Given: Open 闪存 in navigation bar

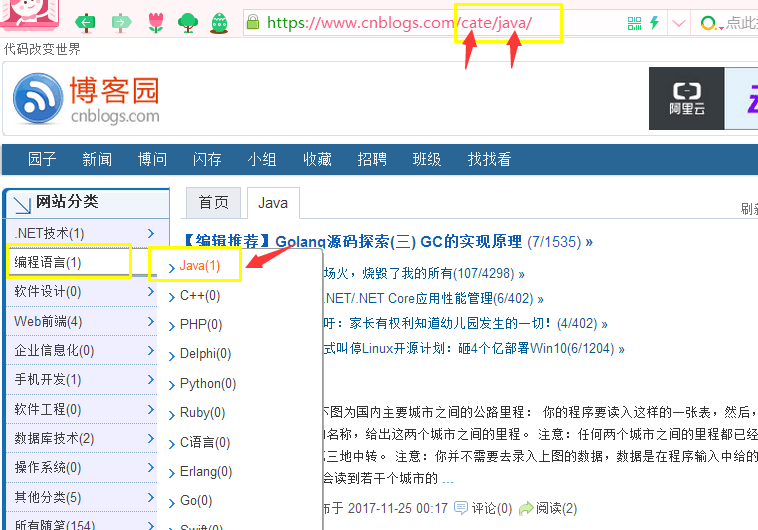Looking at the screenshot, I should tap(207, 159).
